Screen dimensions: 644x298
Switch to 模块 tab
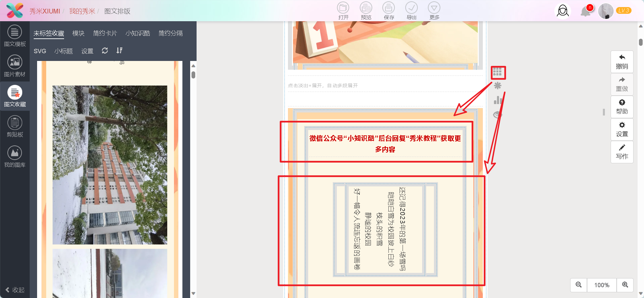point(78,33)
